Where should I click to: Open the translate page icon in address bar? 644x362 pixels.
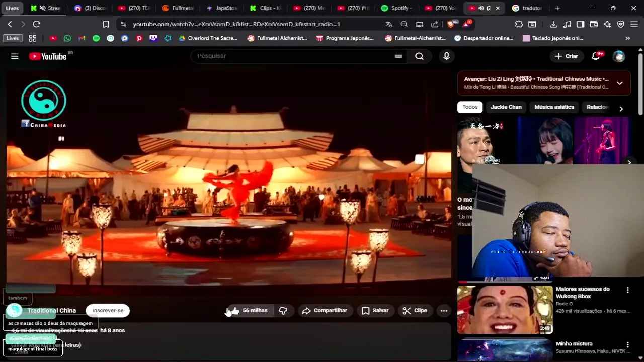[388, 24]
